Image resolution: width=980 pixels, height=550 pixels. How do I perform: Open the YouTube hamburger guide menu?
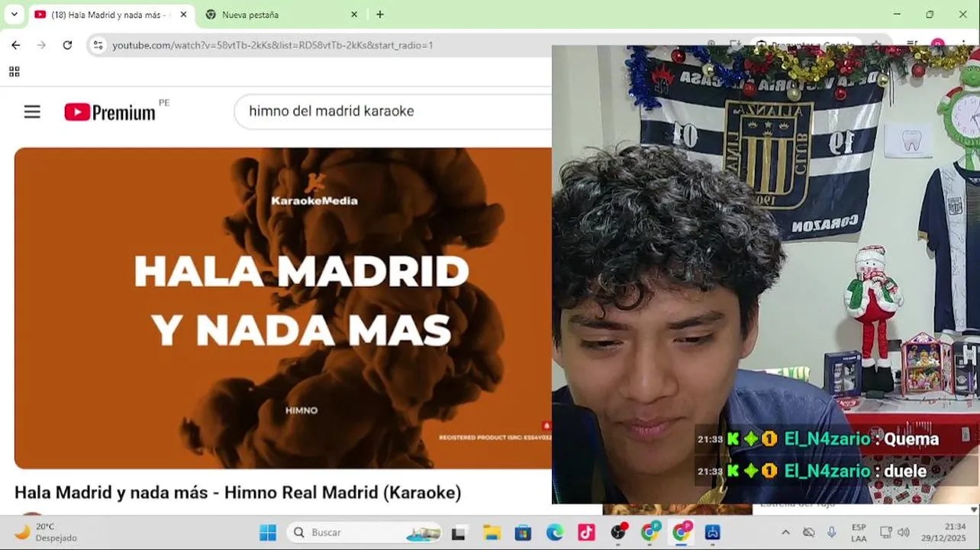[x=32, y=112]
